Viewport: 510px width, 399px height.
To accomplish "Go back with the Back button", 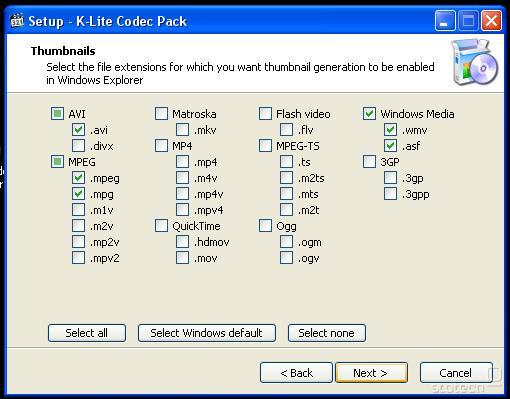I will (296, 373).
